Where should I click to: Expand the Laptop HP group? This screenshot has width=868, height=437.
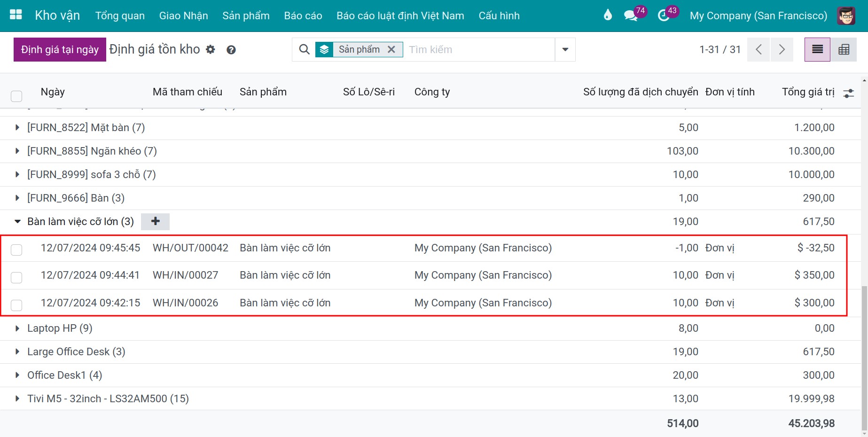(x=17, y=328)
